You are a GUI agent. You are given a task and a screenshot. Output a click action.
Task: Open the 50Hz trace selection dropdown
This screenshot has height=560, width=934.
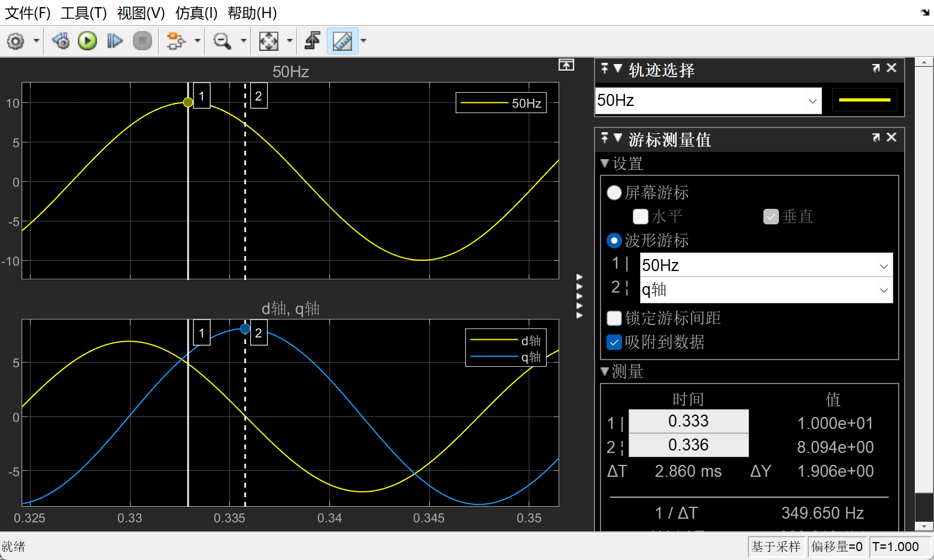(708, 101)
